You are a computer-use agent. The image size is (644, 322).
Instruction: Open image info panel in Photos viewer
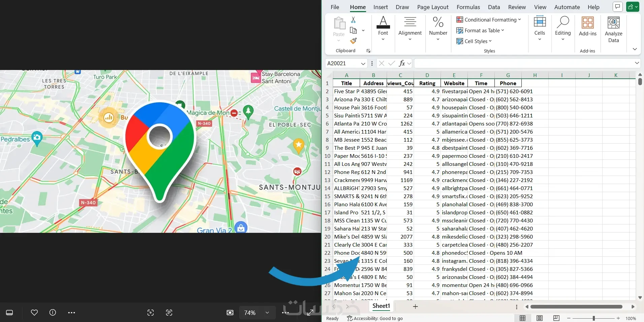tap(53, 313)
